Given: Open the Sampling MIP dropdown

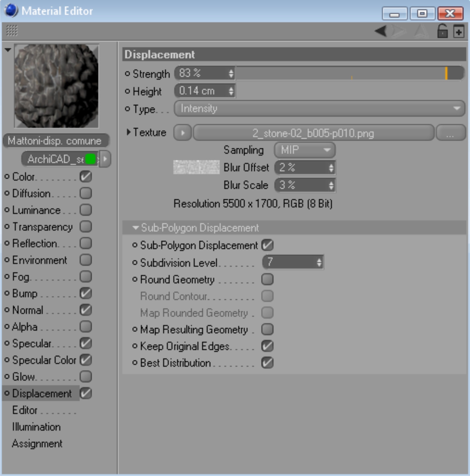Looking at the screenshot, I should 304,150.
